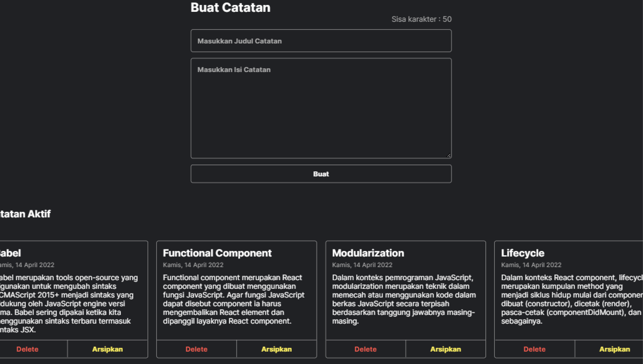Screen dimensions: 643x364
Task: Click the Functional Component note date
Action: 193,265
